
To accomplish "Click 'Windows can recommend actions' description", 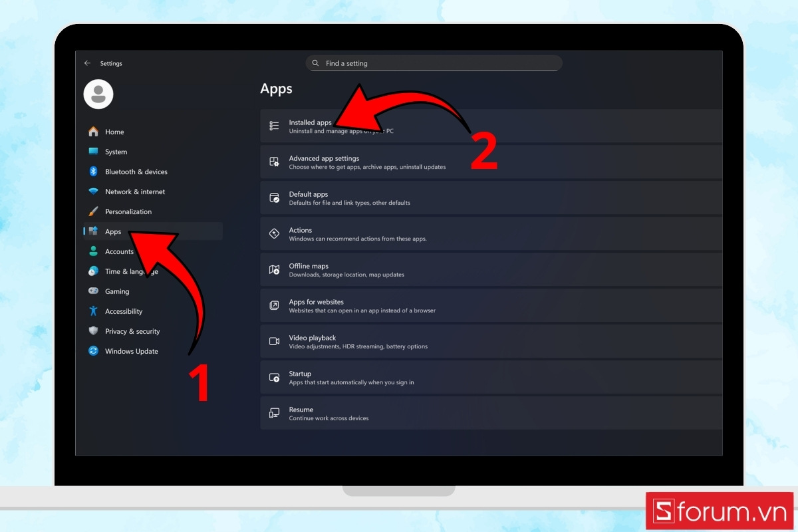I will pos(358,239).
